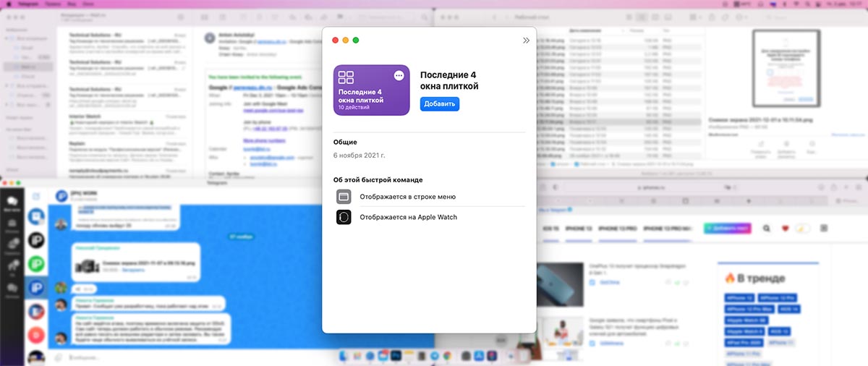Click the date '6 ноября 2021 г.'
Screen dimensions: 868x366
click(359, 156)
